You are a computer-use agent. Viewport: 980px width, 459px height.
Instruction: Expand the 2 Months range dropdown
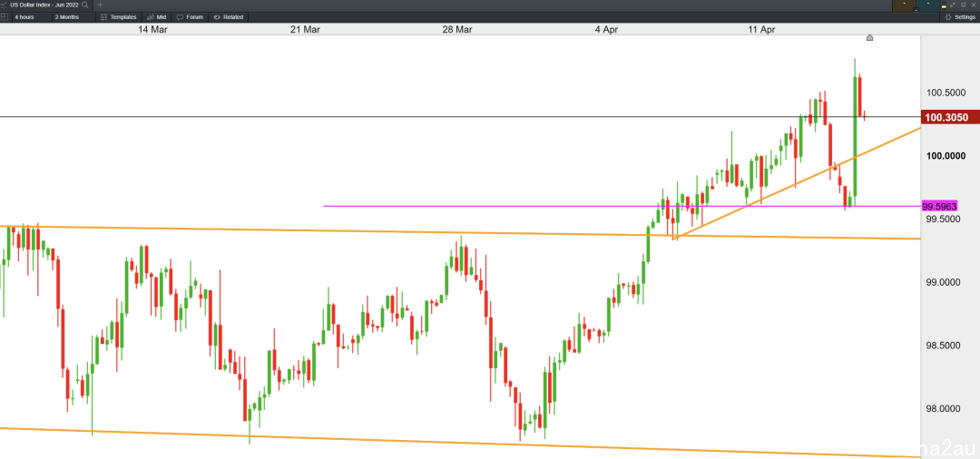pyautogui.click(x=67, y=17)
